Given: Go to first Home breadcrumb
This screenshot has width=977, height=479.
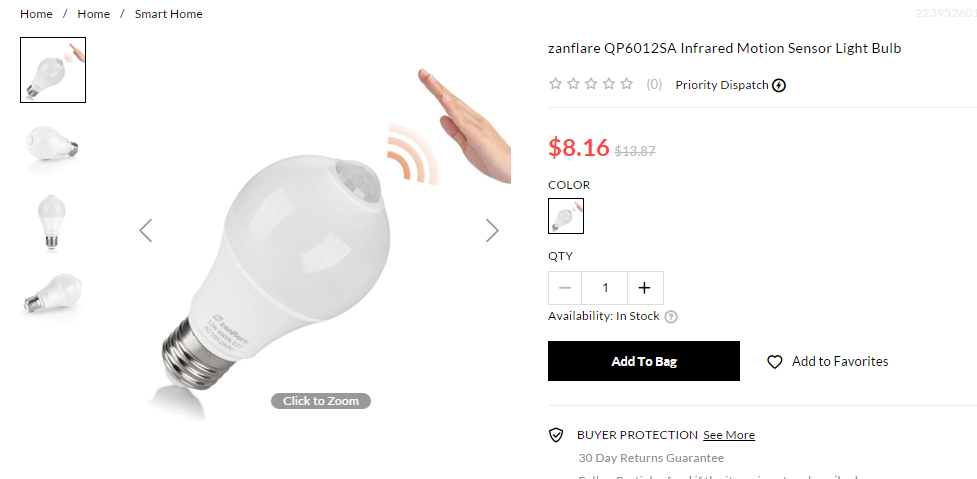Looking at the screenshot, I should (36, 14).
